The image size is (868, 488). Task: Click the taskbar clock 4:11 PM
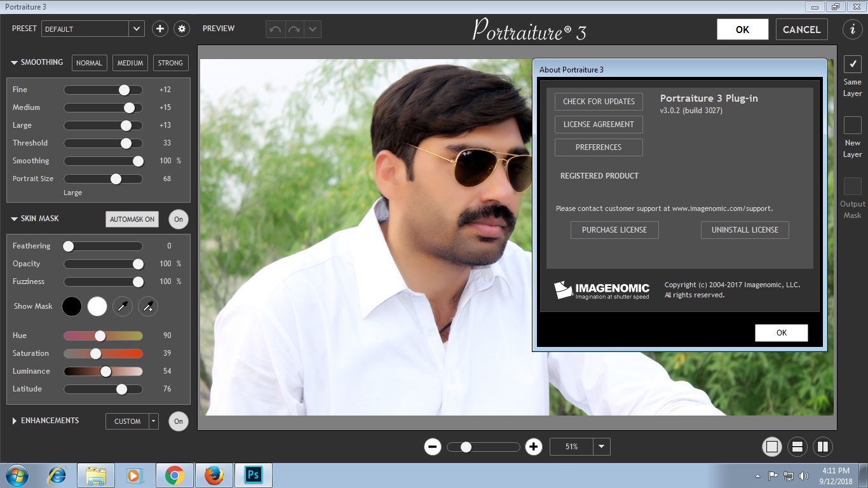pyautogui.click(x=836, y=471)
